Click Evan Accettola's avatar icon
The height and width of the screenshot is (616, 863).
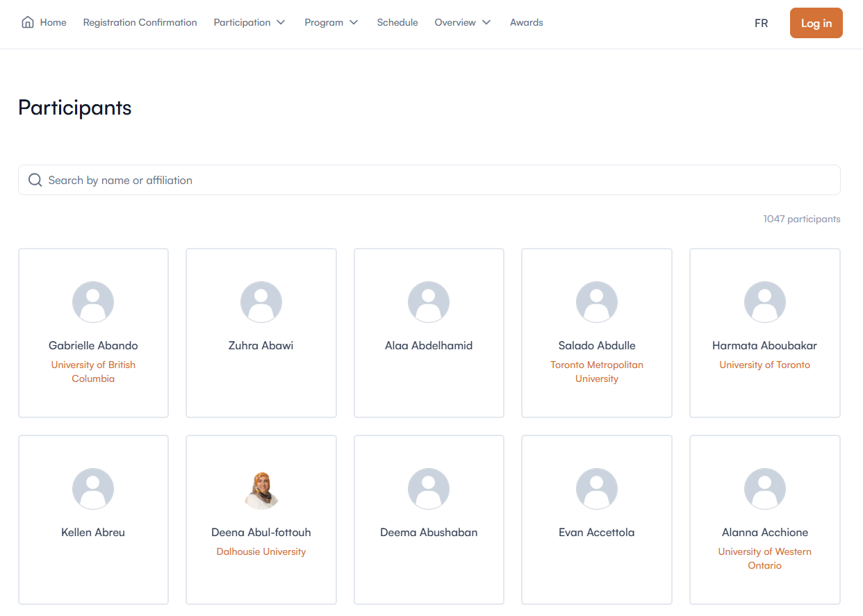597,489
